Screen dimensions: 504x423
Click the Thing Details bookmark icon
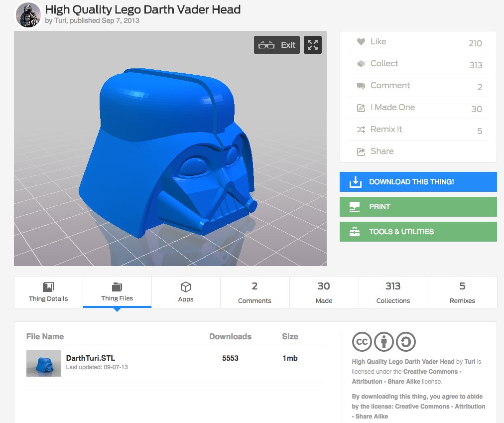[48, 286]
